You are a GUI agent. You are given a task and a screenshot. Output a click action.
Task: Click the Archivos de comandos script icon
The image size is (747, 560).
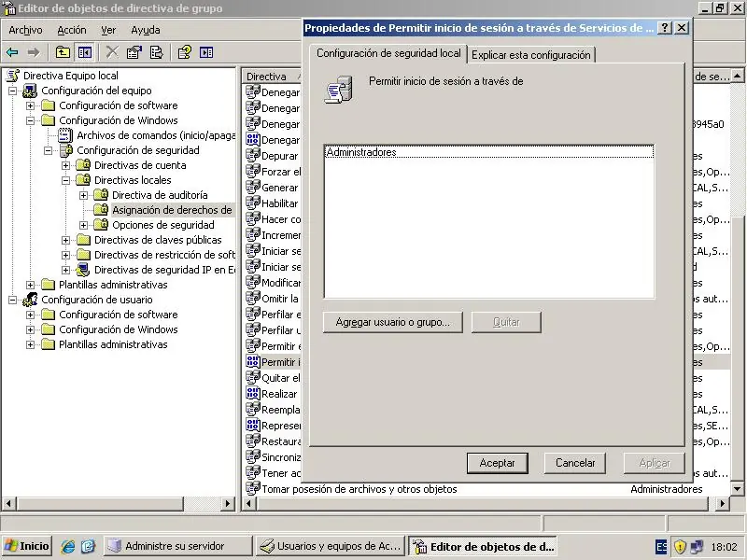65,135
